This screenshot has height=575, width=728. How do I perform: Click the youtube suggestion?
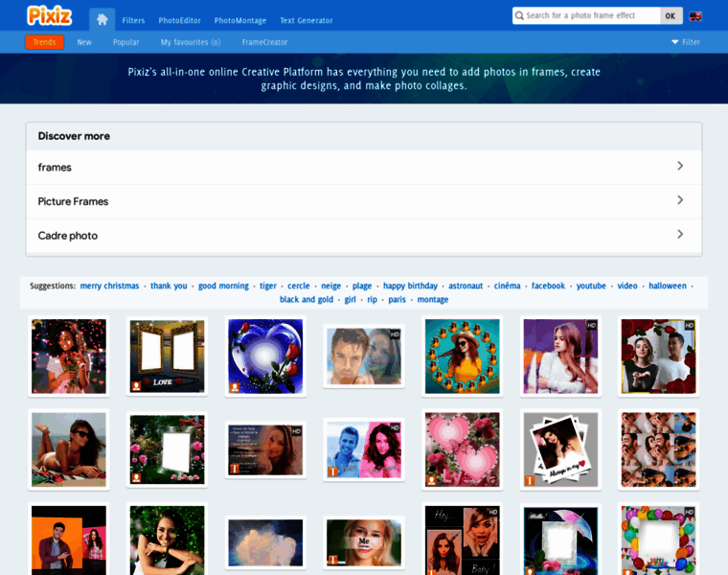[x=591, y=286]
